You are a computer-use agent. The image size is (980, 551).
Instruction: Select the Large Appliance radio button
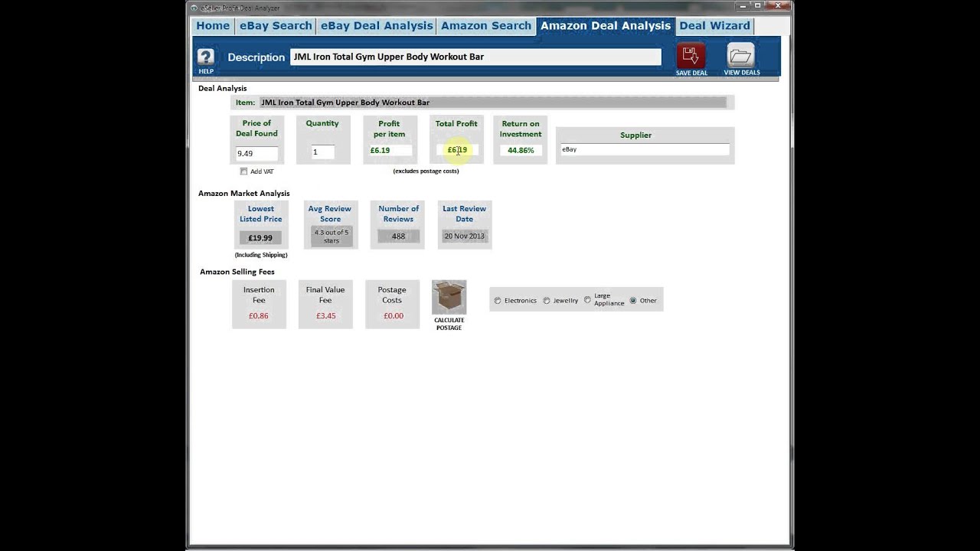(x=588, y=300)
